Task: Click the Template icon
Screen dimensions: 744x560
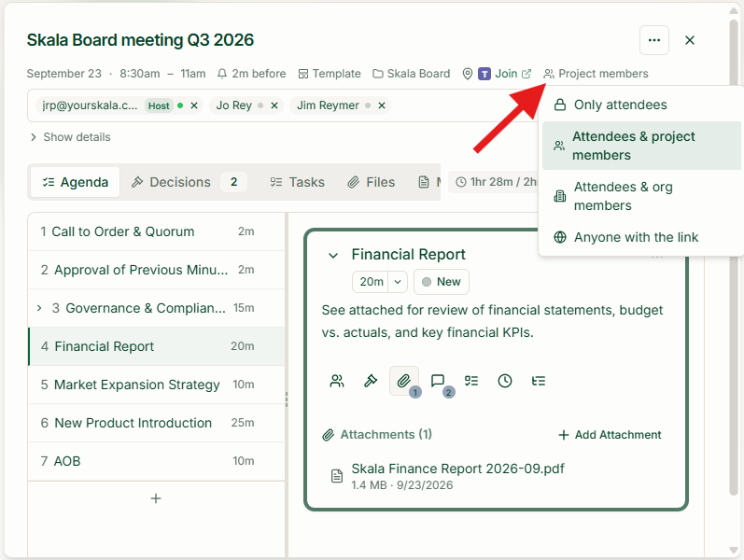Action: (x=302, y=74)
